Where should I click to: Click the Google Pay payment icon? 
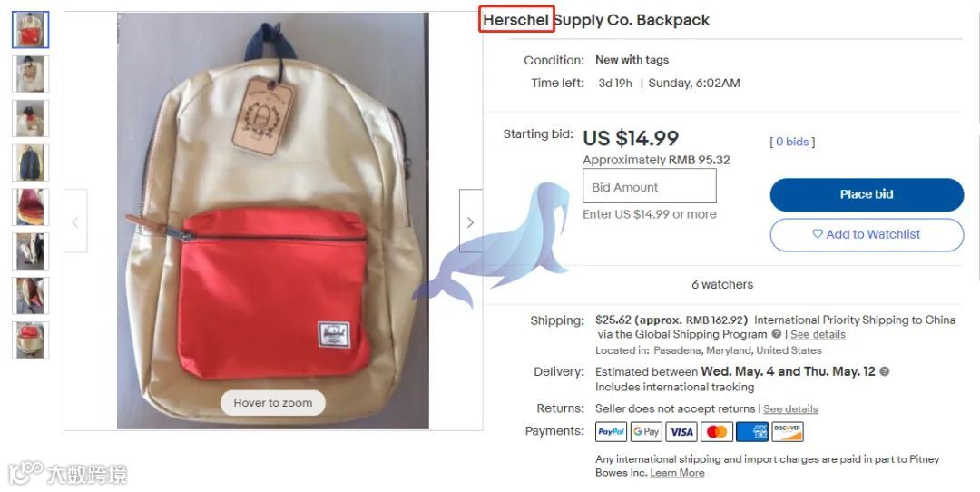[x=646, y=432]
